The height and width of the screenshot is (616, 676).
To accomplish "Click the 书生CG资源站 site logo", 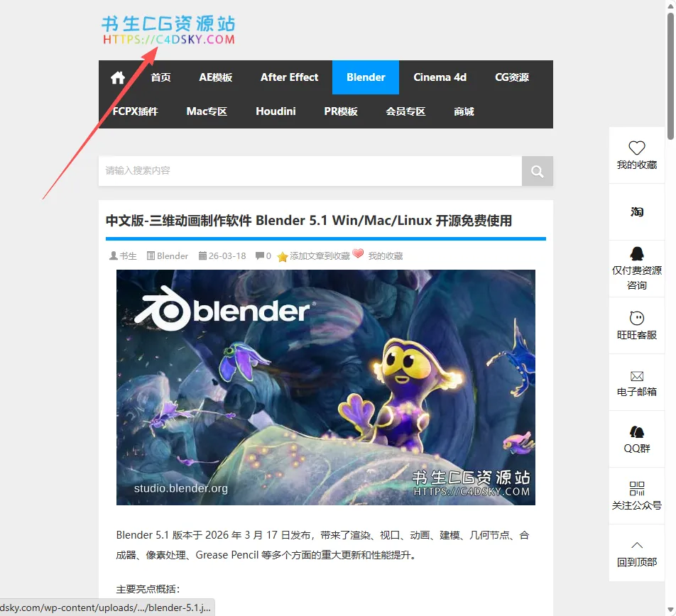I will (x=168, y=30).
